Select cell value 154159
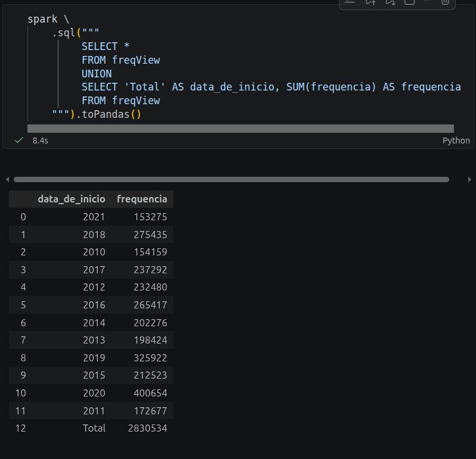 [x=150, y=252]
